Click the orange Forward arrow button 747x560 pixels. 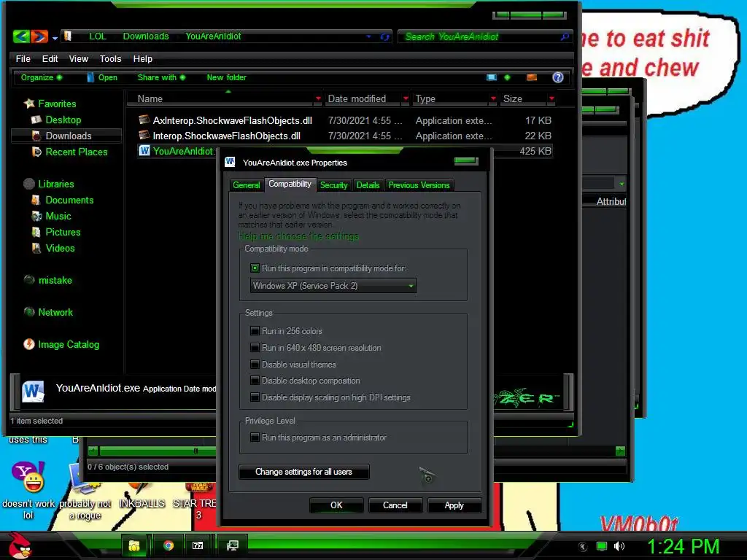pyautogui.click(x=39, y=36)
